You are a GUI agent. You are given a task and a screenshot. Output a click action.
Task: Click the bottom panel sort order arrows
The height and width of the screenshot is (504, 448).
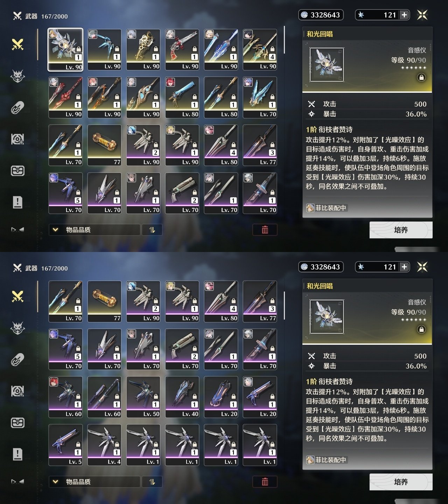coord(152,482)
